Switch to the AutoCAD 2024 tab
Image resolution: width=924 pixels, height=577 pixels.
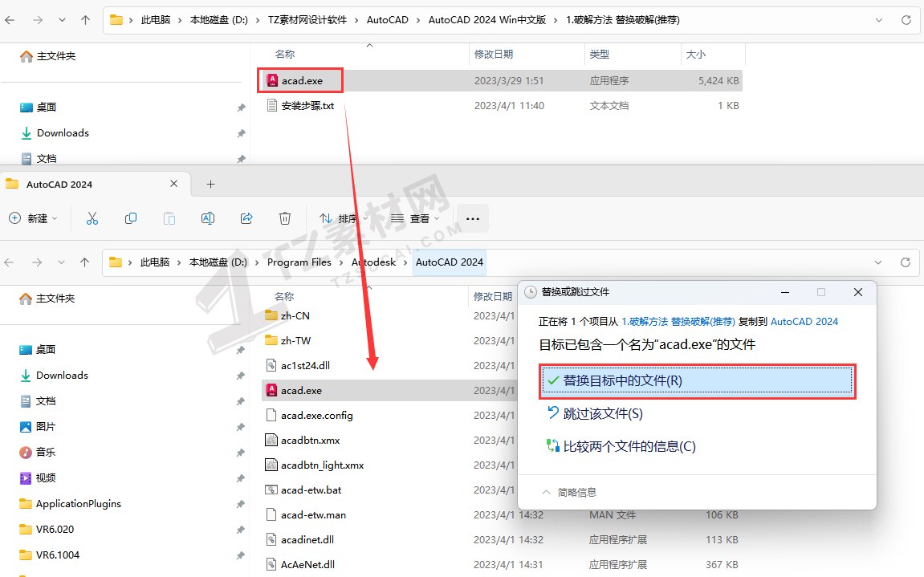click(x=96, y=184)
